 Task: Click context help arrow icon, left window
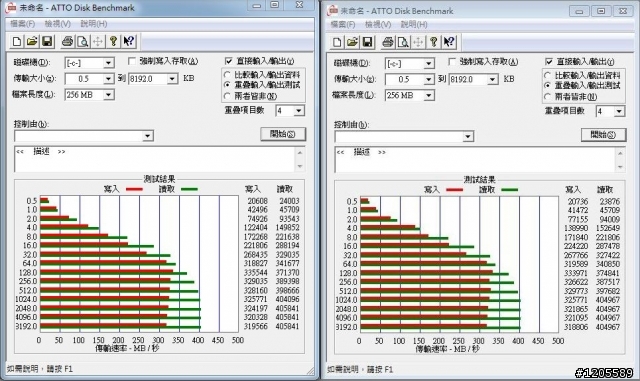[129, 41]
